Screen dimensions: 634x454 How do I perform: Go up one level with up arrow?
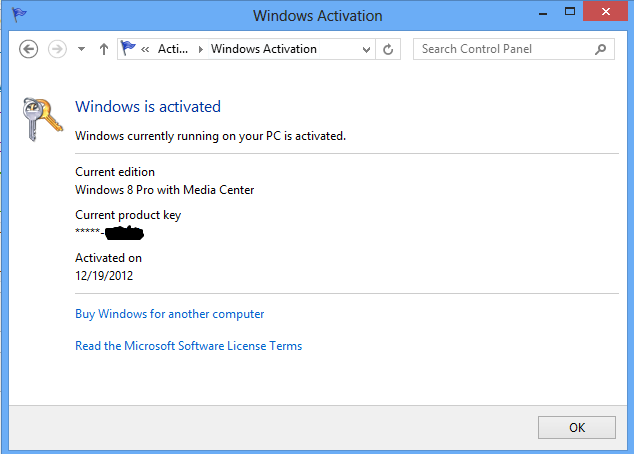coord(104,49)
